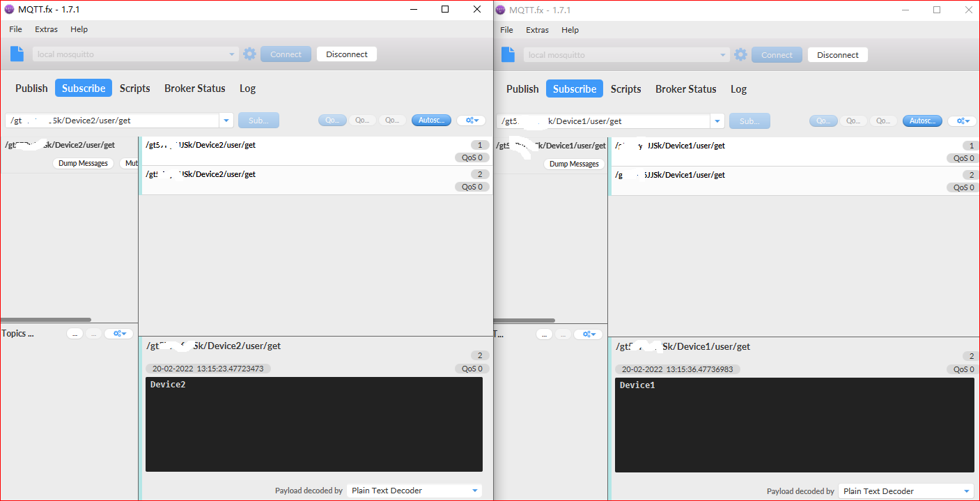
Task: Open Extras menu in left window
Action: click(47, 29)
